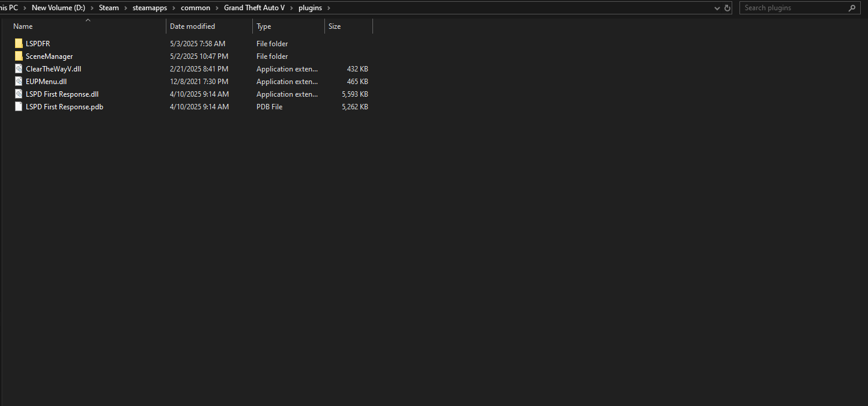The image size is (868, 406).
Task: Select the ClearTheWayV.dll file name
Action: [53, 68]
